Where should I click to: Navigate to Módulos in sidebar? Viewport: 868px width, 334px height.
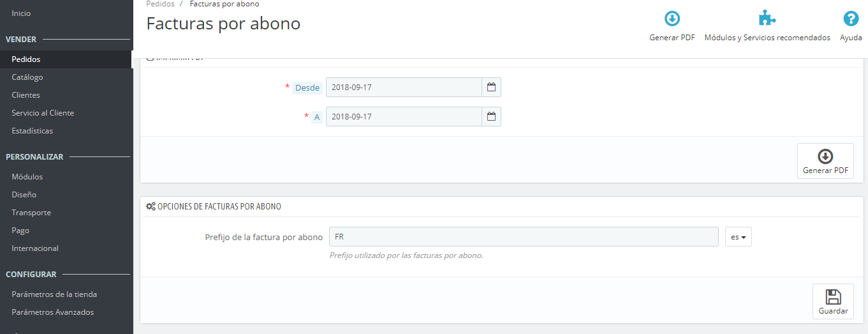tap(27, 177)
